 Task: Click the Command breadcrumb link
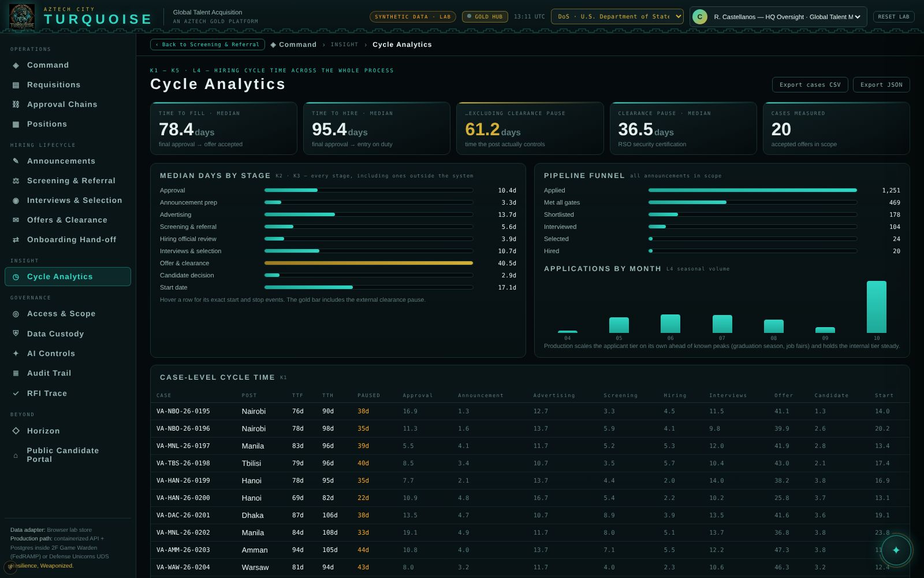(293, 45)
